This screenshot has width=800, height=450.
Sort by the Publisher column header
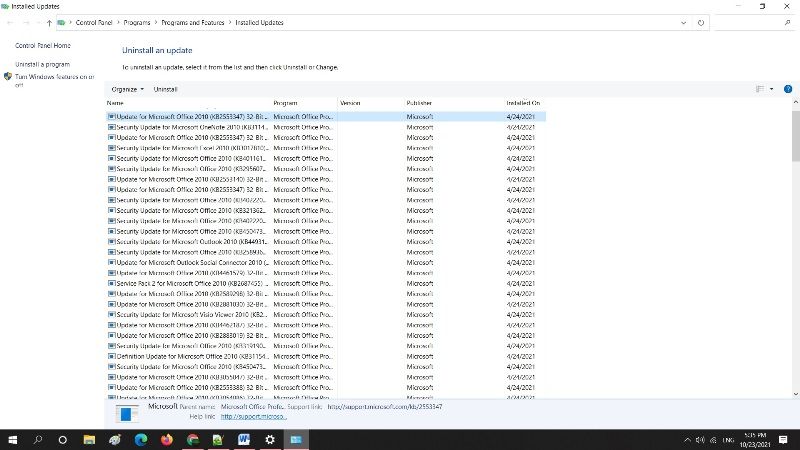[419, 103]
